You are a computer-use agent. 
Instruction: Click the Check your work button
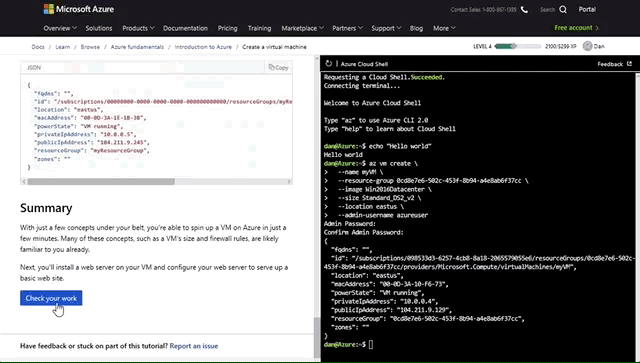(x=51, y=298)
